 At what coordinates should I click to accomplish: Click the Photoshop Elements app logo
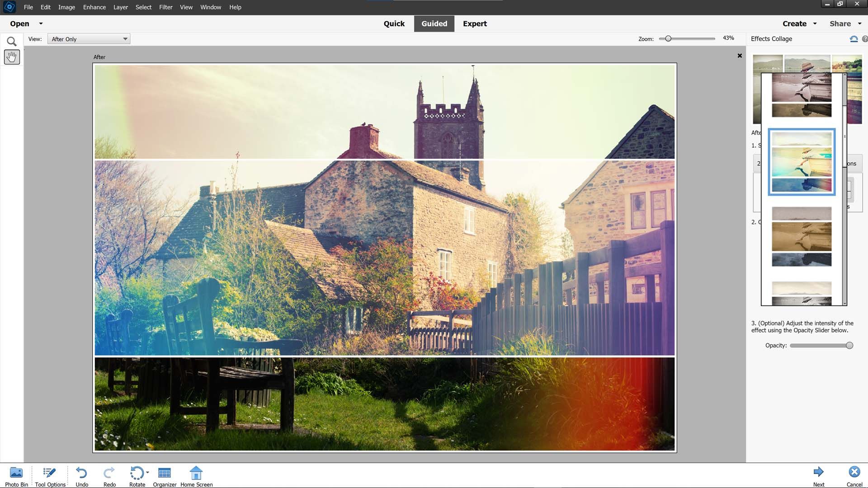[x=9, y=7]
